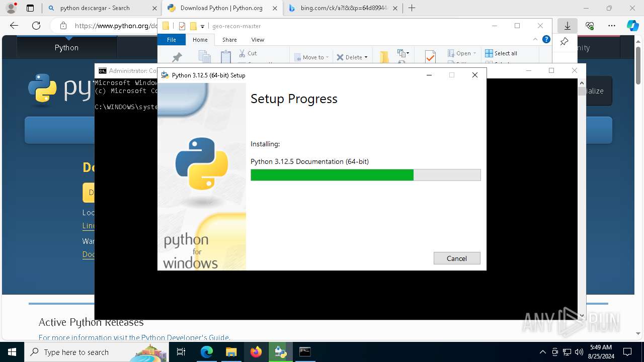Click Select all in Explorer ribbon
Screen dimensions: 644x362
click(501, 53)
